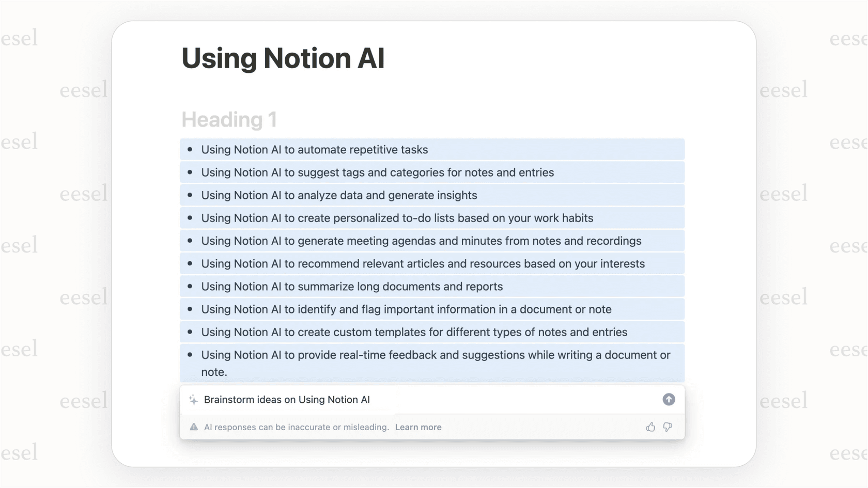This screenshot has width=868, height=488.
Task: Rate the AI response positively with thumbs up
Action: pos(650,427)
